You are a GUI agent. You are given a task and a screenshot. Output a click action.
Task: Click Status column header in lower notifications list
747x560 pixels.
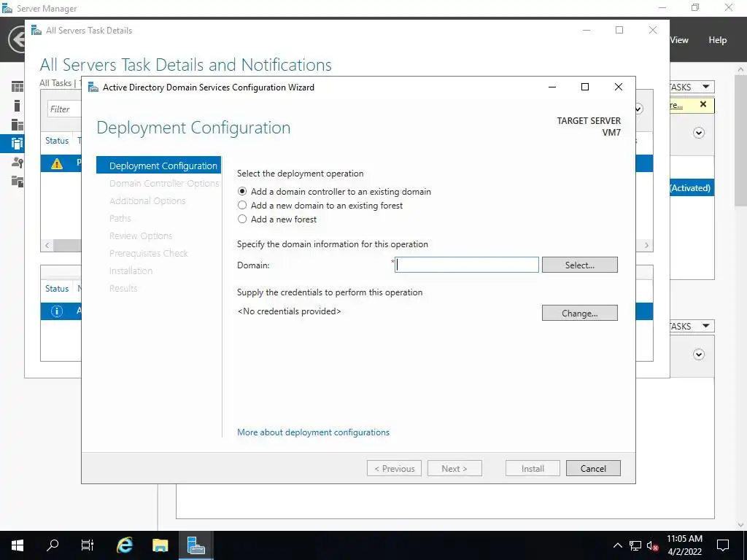[57, 289]
